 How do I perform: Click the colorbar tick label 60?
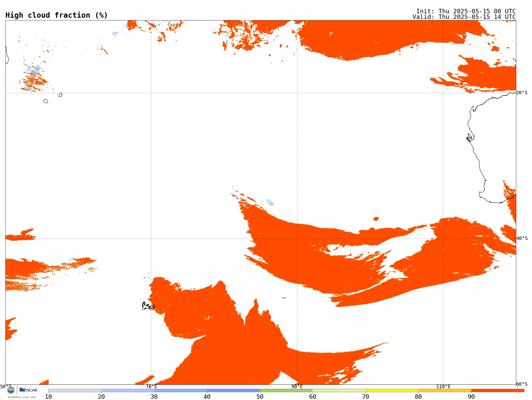click(313, 397)
